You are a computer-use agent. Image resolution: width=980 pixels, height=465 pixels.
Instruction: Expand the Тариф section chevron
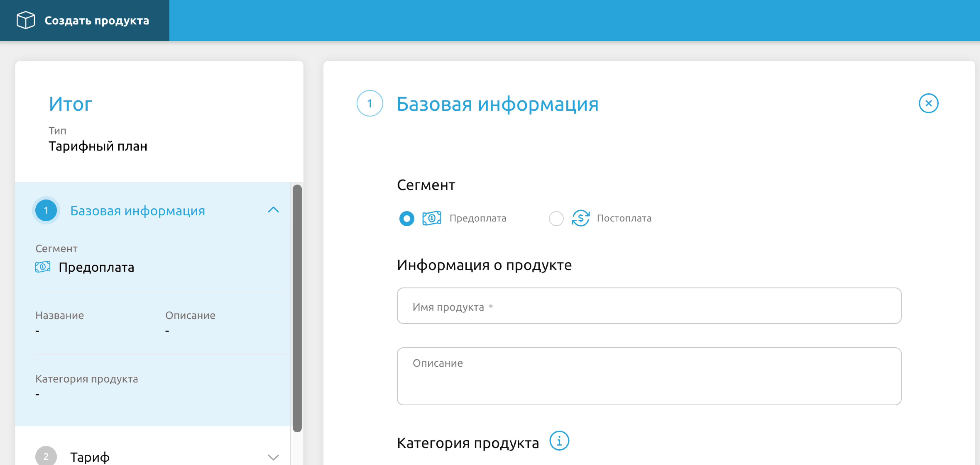pyautogui.click(x=273, y=457)
